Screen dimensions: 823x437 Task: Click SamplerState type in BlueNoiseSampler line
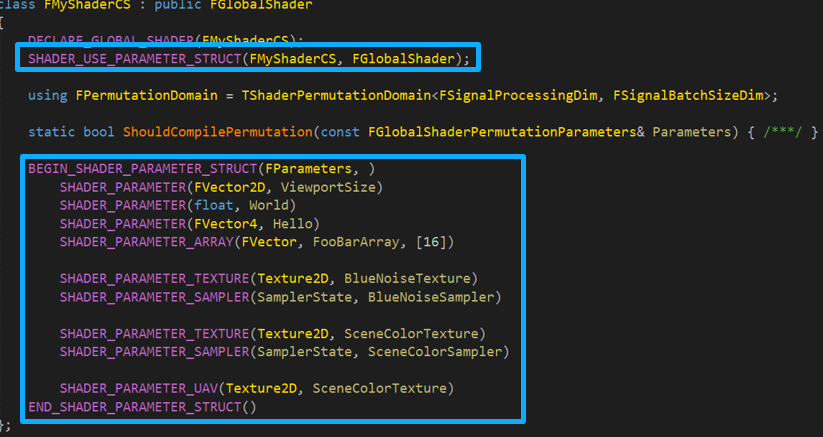point(304,297)
